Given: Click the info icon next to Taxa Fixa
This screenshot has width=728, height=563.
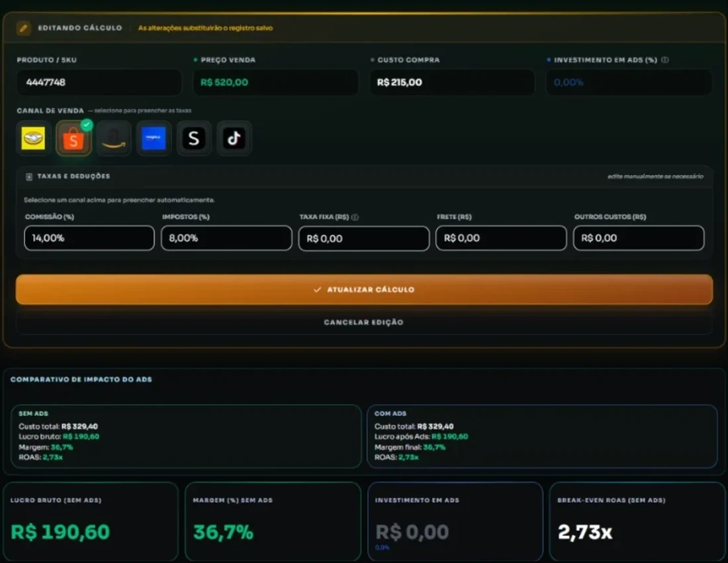Looking at the screenshot, I should (355, 217).
